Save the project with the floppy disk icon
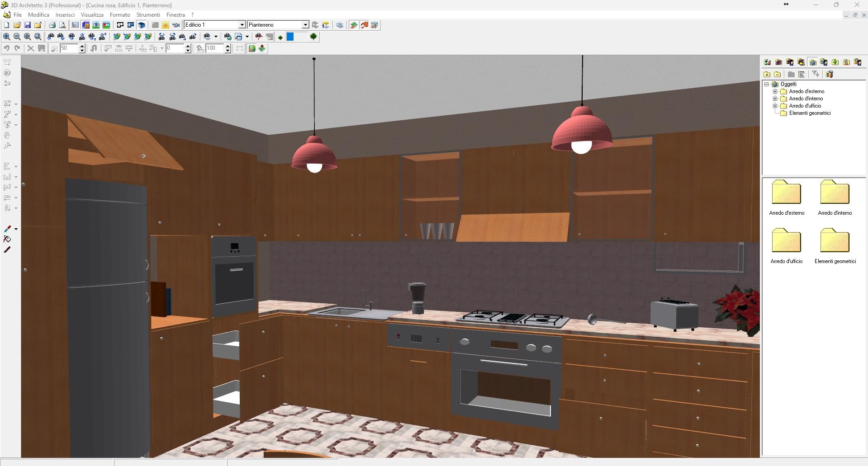The height and width of the screenshot is (466, 868). (28, 25)
